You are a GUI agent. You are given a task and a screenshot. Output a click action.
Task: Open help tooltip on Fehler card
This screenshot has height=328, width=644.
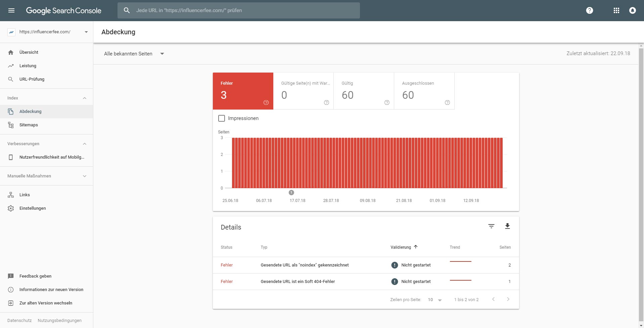(x=266, y=102)
